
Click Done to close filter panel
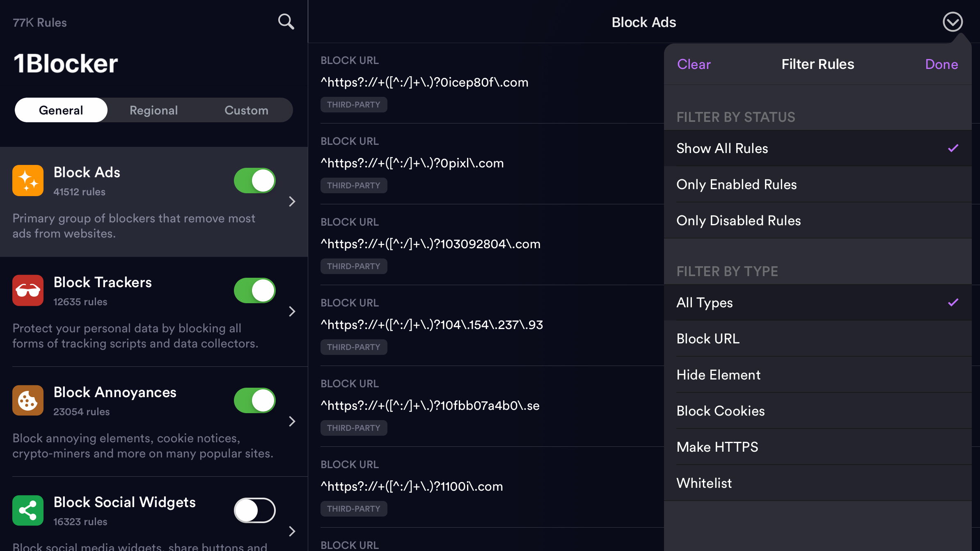942,63
